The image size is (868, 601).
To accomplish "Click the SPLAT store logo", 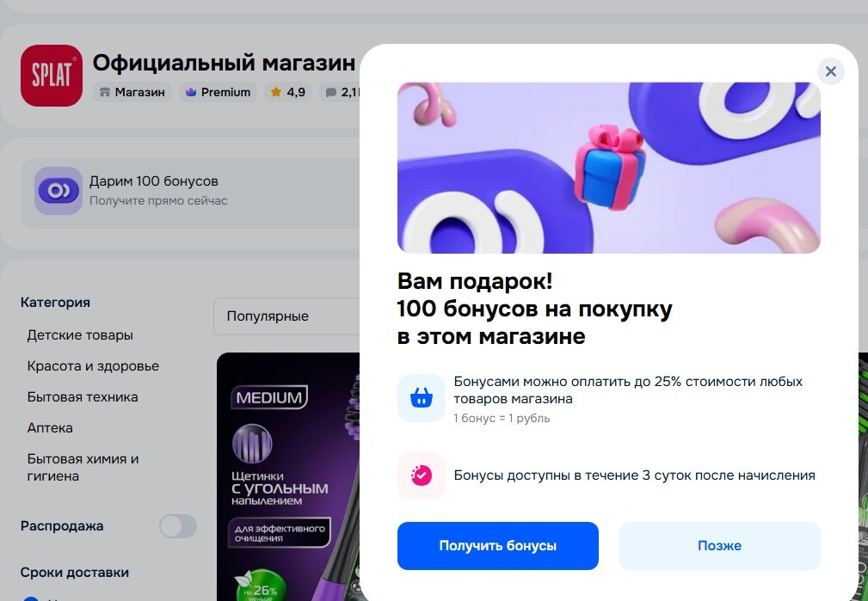I will (52, 76).
